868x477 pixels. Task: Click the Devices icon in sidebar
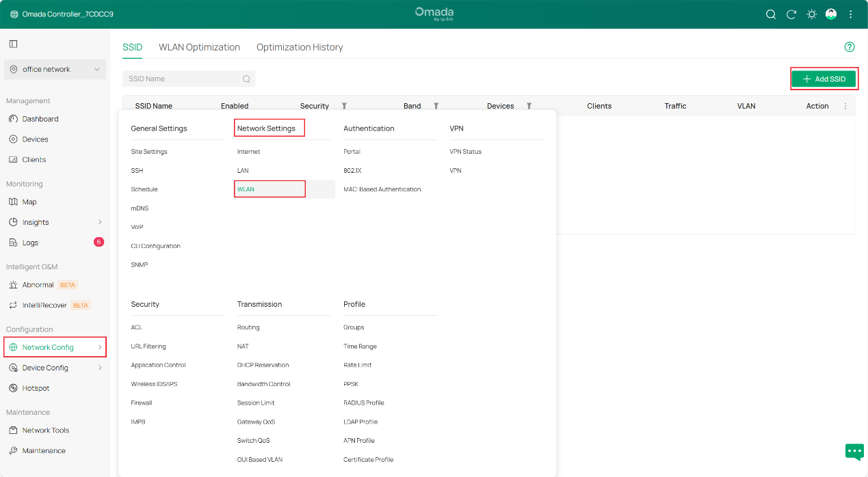pyautogui.click(x=13, y=139)
